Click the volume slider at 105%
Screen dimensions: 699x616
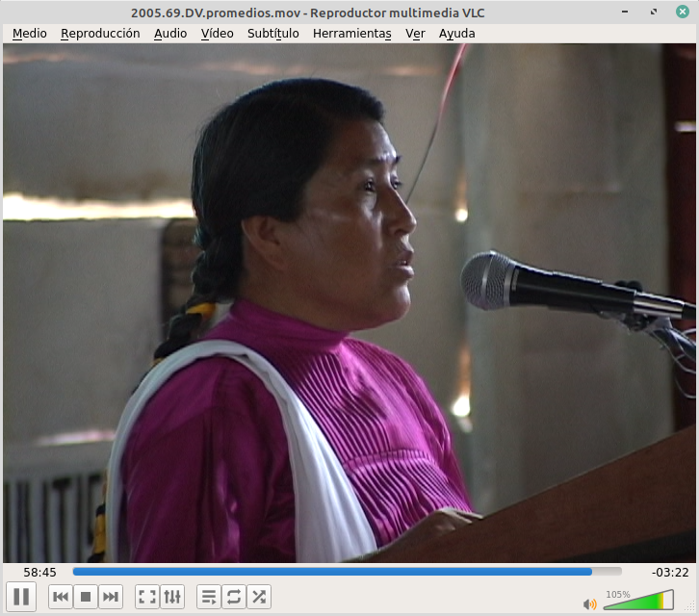point(638,600)
